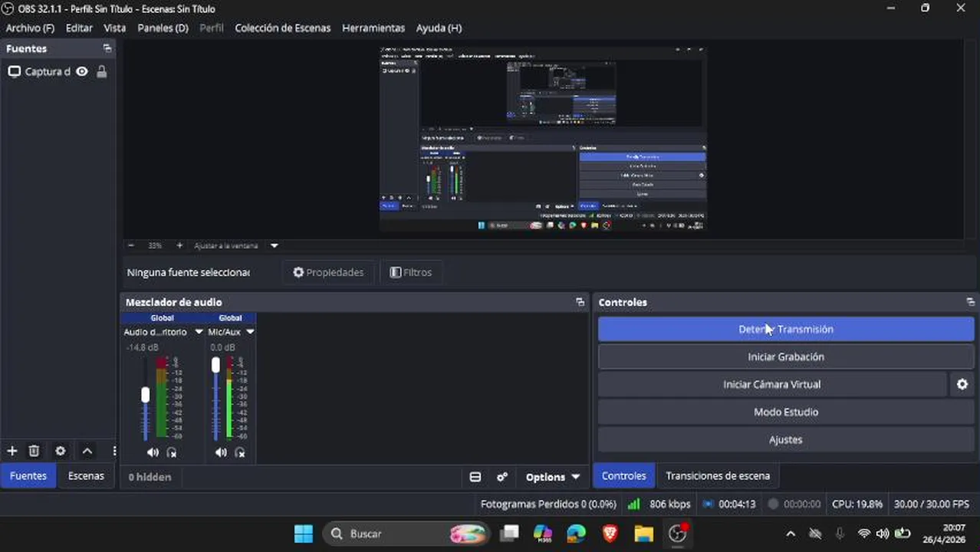Click the CPU: 19.8% status entry
Viewport: 980px width, 552px height.
click(x=857, y=504)
